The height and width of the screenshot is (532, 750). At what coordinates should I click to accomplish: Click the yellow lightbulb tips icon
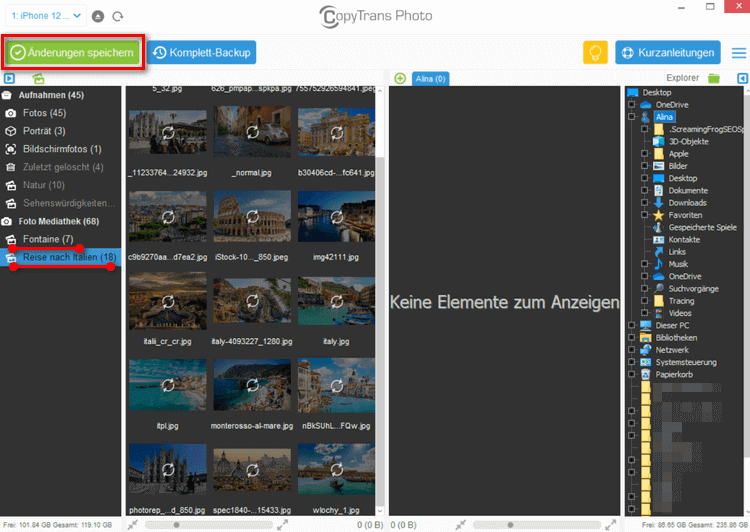[595, 53]
